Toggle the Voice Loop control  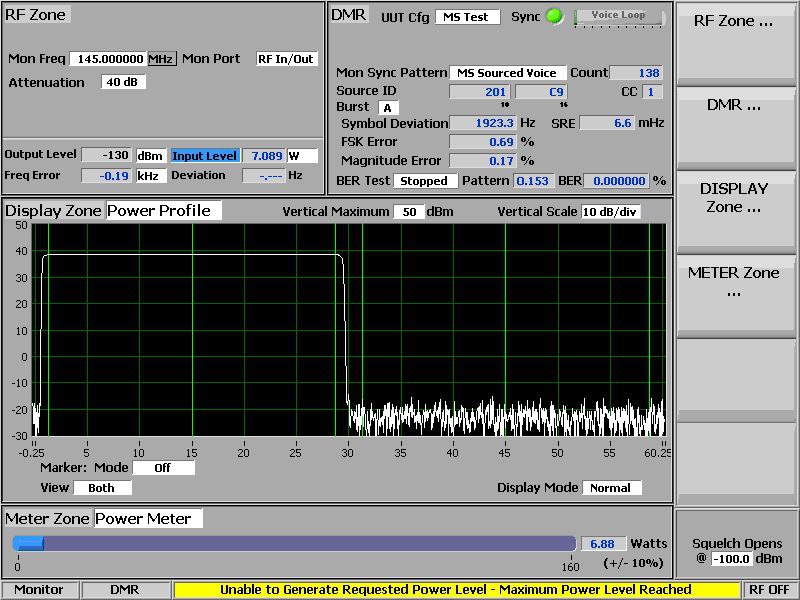pyautogui.click(x=618, y=17)
